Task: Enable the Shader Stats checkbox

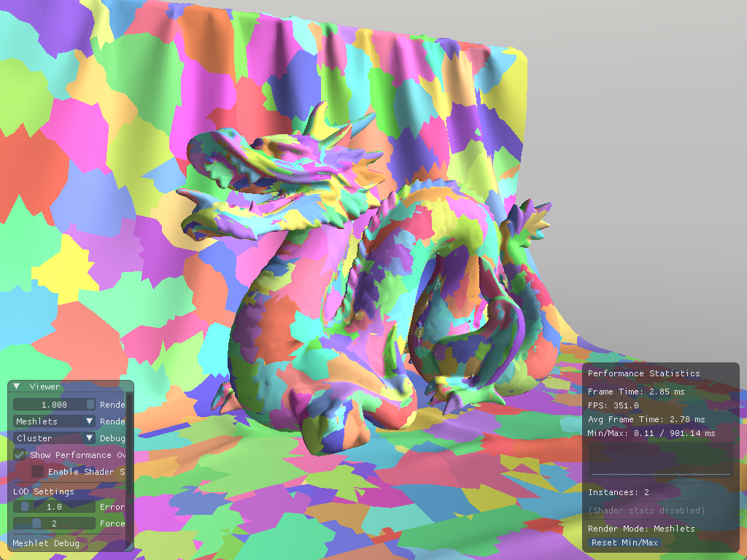Action: click(37, 472)
